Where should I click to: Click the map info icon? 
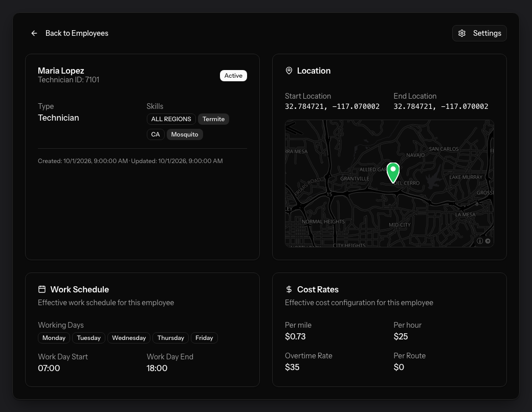[480, 241]
